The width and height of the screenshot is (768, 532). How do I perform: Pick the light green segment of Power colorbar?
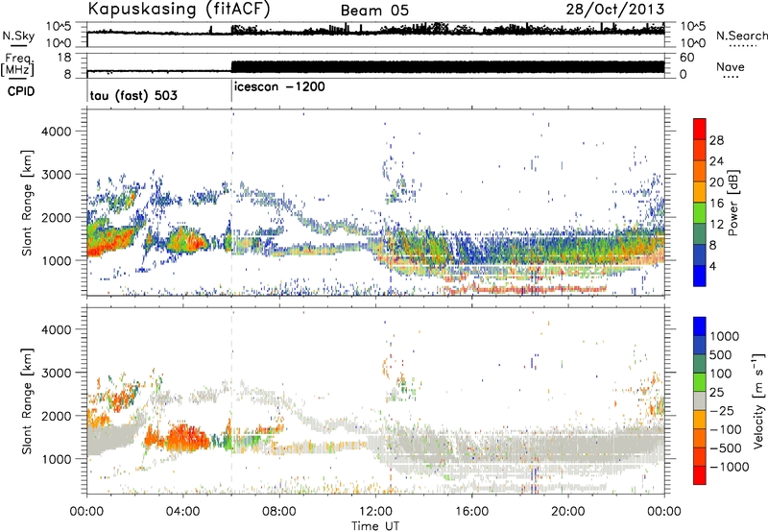(x=700, y=213)
